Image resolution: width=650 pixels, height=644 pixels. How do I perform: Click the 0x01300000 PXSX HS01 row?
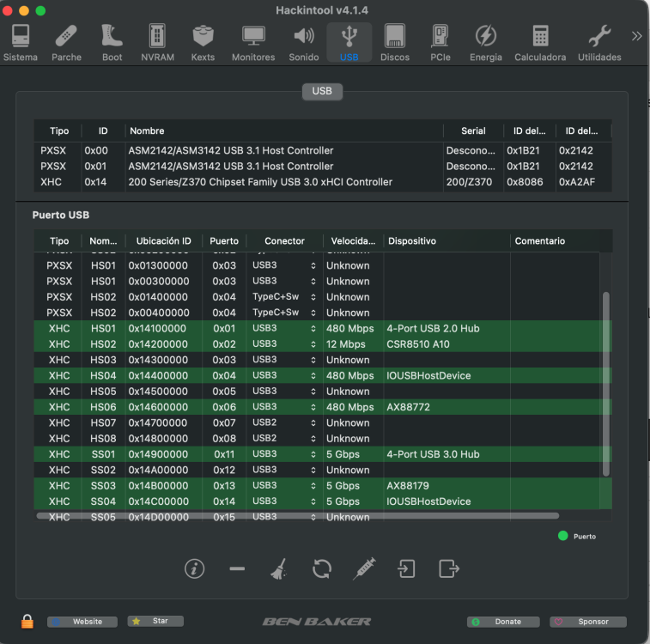(323, 265)
